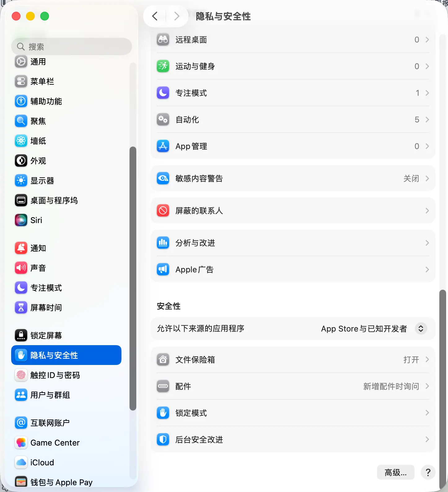The height and width of the screenshot is (492, 448).
Task: Open the Game Center icon in sidebar
Action: pos(21,443)
